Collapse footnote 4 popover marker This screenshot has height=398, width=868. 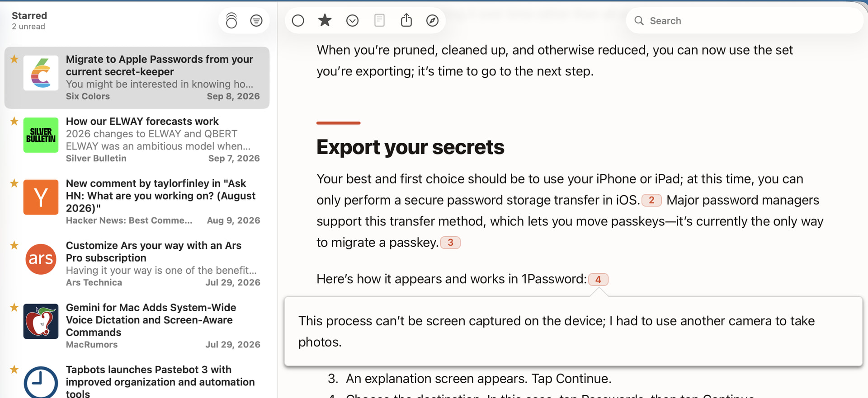click(x=598, y=280)
